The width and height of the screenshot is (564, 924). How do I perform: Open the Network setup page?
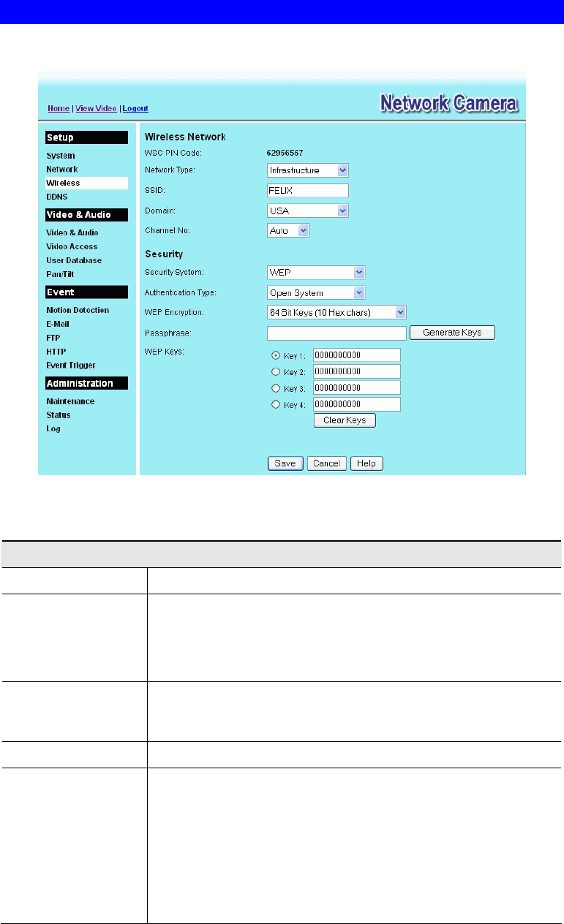pyautogui.click(x=62, y=169)
